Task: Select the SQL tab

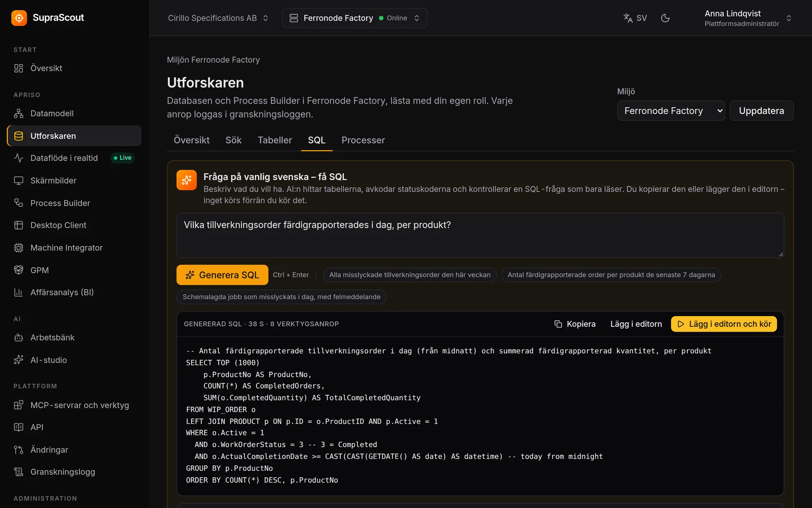Action: point(317,140)
